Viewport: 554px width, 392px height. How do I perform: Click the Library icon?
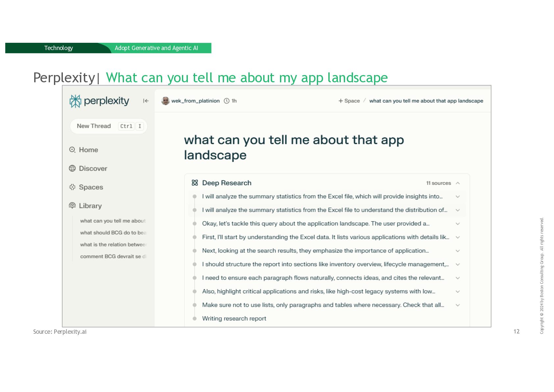pos(72,205)
